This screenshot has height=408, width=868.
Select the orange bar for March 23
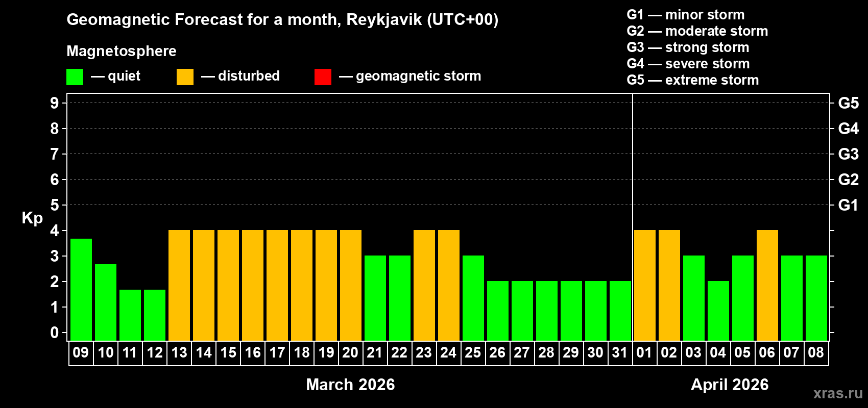[x=424, y=286]
